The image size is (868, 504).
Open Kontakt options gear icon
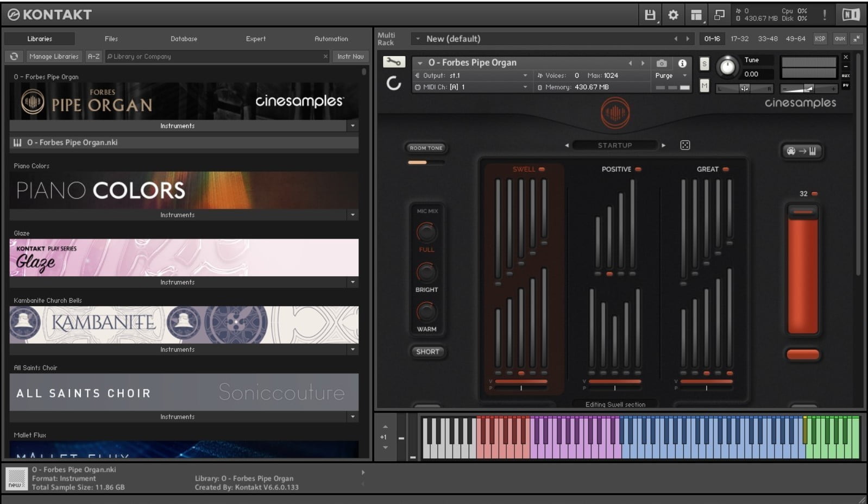673,15
